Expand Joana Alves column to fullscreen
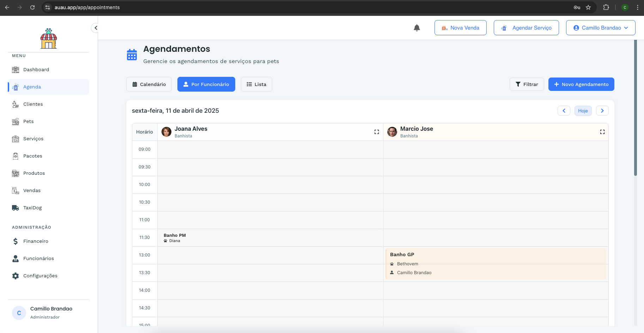The image size is (644, 333). pyautogui.click(x=377, y=132)
